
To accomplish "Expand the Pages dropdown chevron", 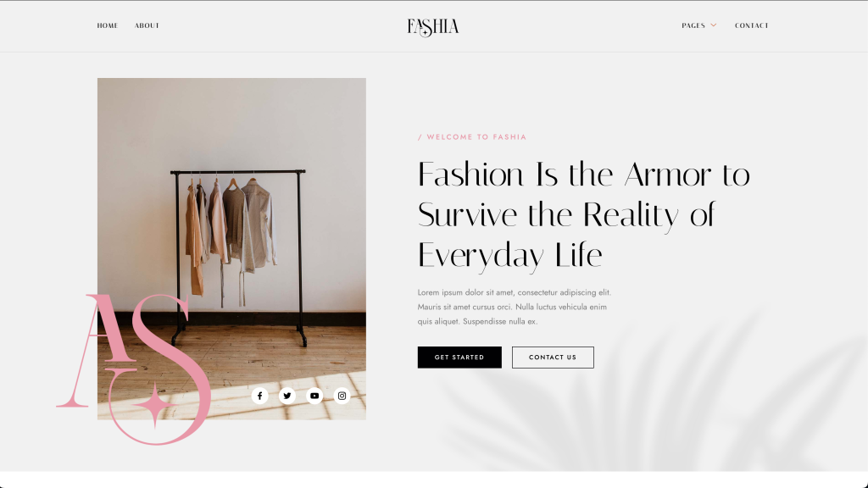I will click(x=714, y=25).
